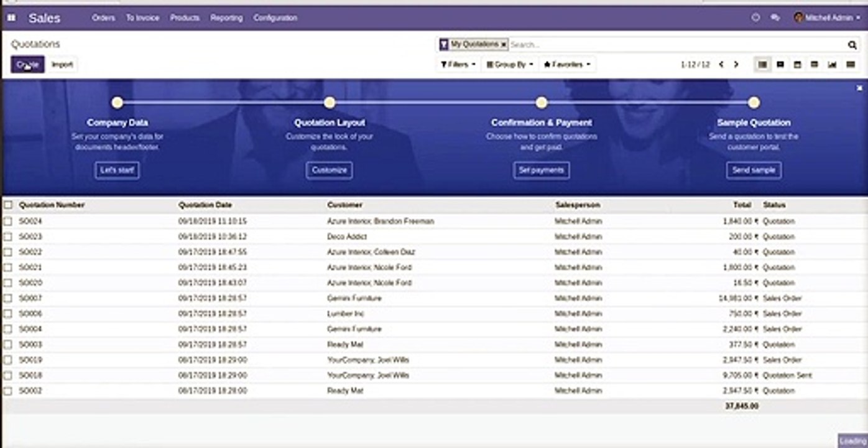Sort by Status column header

point(774,205)
